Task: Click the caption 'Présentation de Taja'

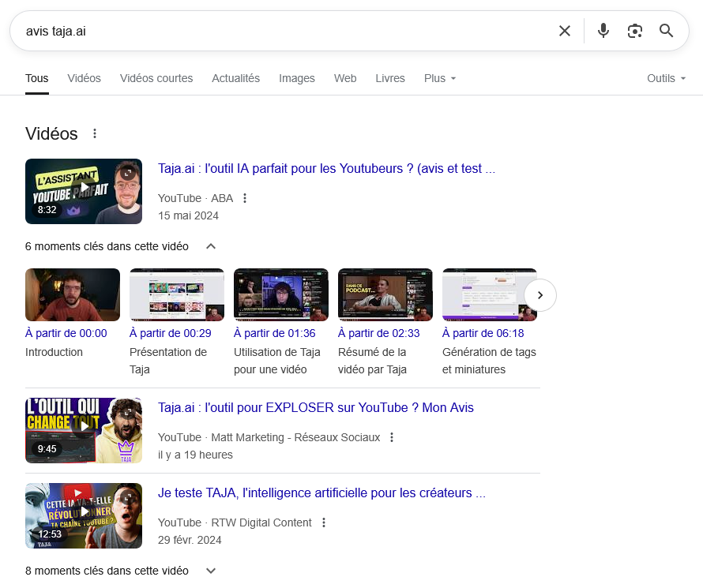Action: [168, 361]
